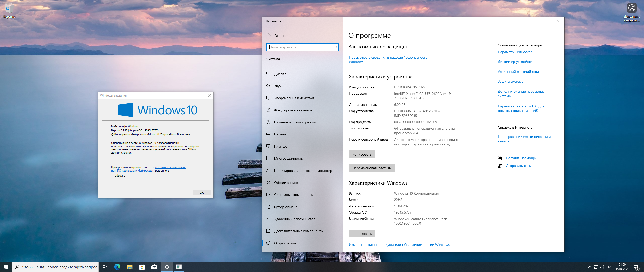
Task: Expand hidden system tray icons chevron
Action: click(x=590, y=267)
